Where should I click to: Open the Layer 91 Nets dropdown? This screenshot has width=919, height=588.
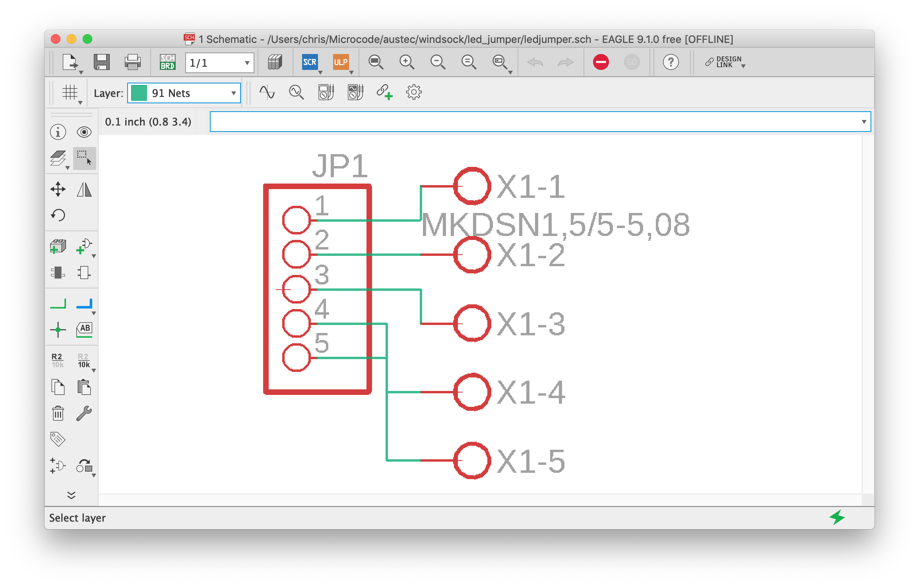point(184,93)
